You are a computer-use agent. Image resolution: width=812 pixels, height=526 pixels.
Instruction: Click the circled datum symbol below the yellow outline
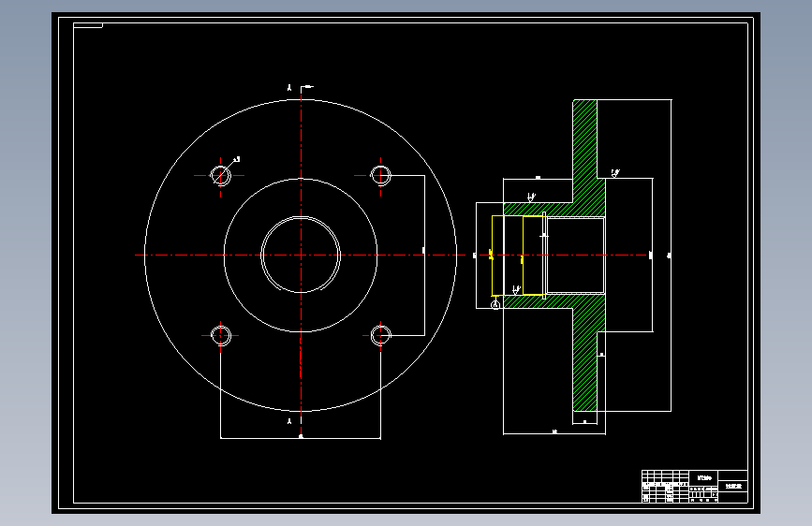(x=495, y=305)
